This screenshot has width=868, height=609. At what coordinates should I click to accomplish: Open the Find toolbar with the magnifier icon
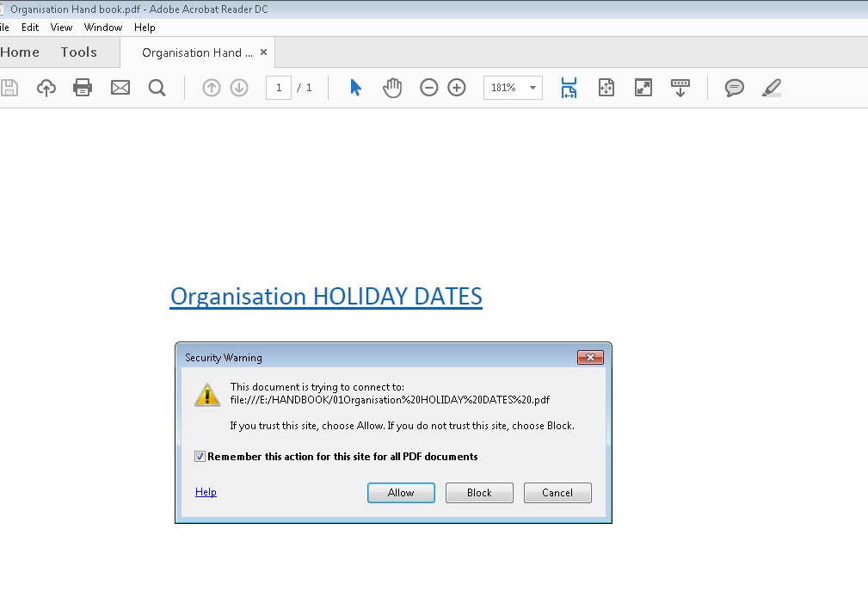click(x=157, y=87)
